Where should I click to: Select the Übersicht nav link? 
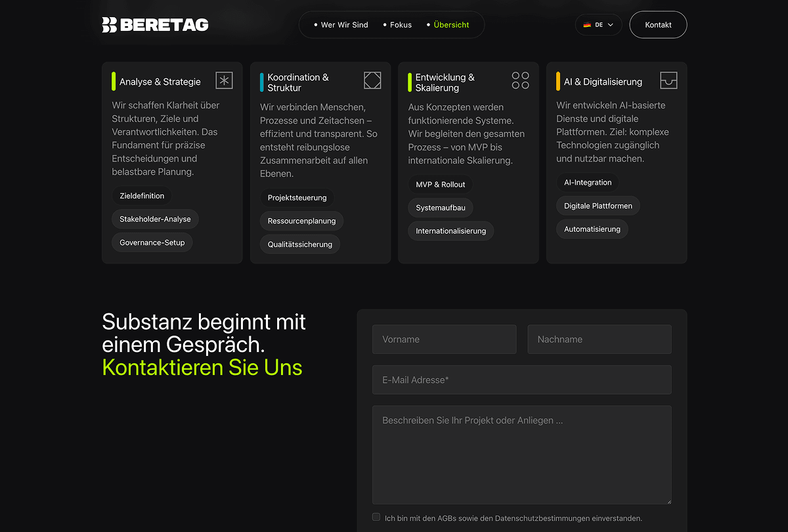(x=448, y=25)
